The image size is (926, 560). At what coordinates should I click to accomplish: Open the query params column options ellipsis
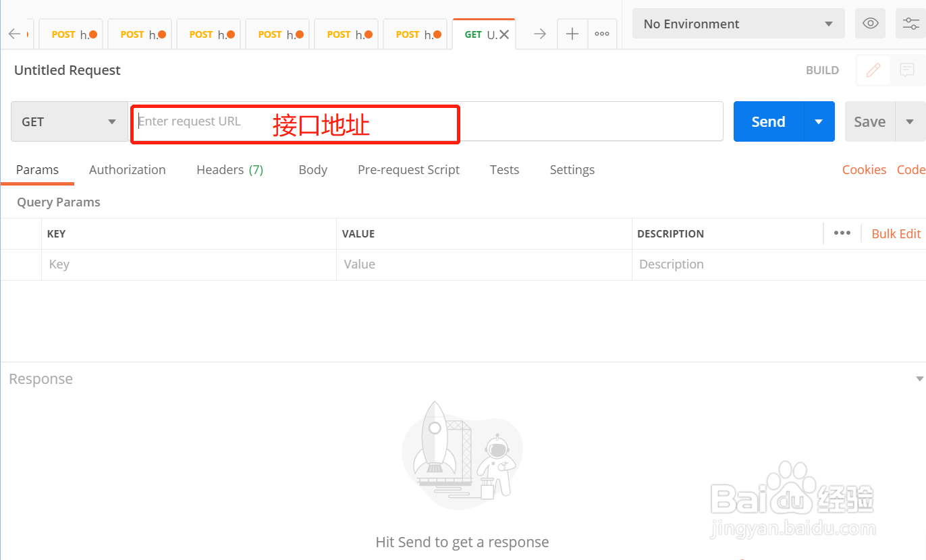(842, 233)
